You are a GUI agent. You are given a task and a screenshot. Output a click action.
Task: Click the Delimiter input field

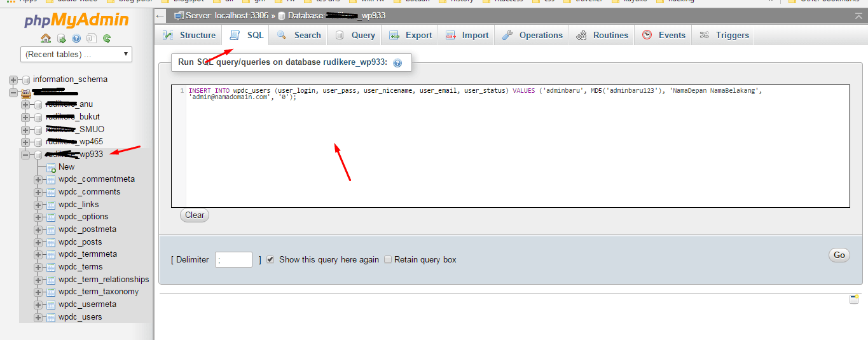click(233, 259)
